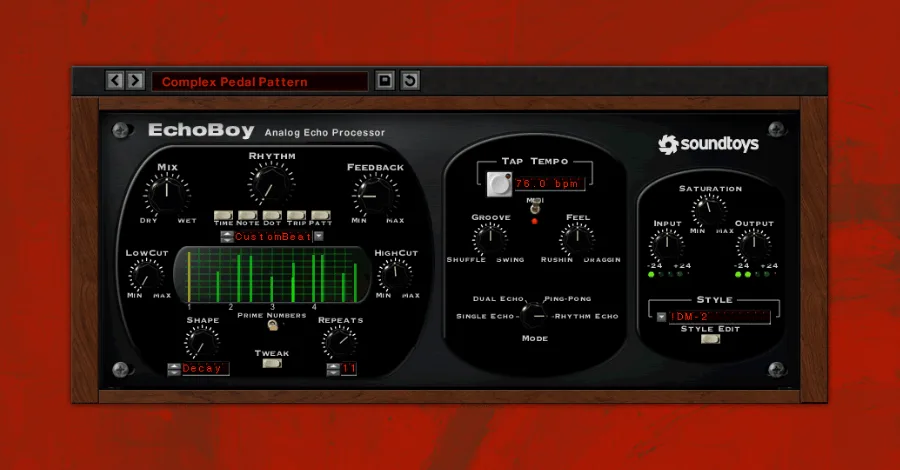Viewport: 900px width, 470px height.
Task: Click the HighCut knob
Action: [x=395, y=274]
